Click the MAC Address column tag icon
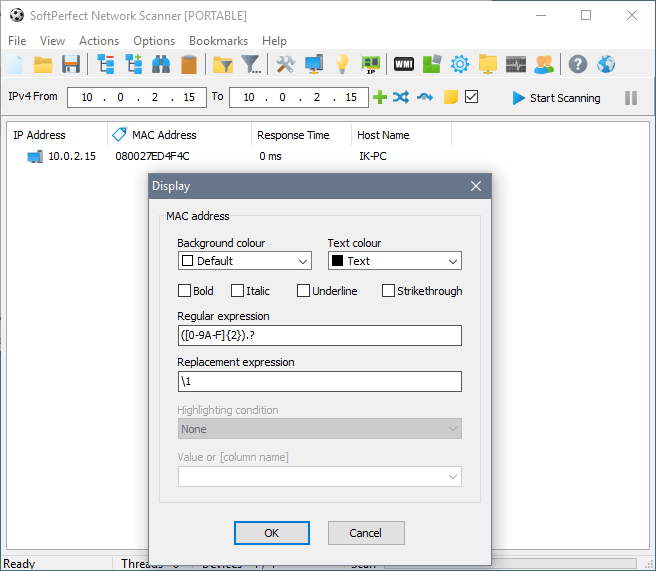 (x=119, y=134)
